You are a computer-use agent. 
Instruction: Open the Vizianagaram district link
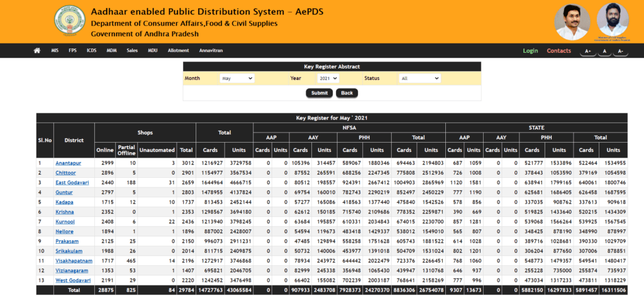[73, 271]
